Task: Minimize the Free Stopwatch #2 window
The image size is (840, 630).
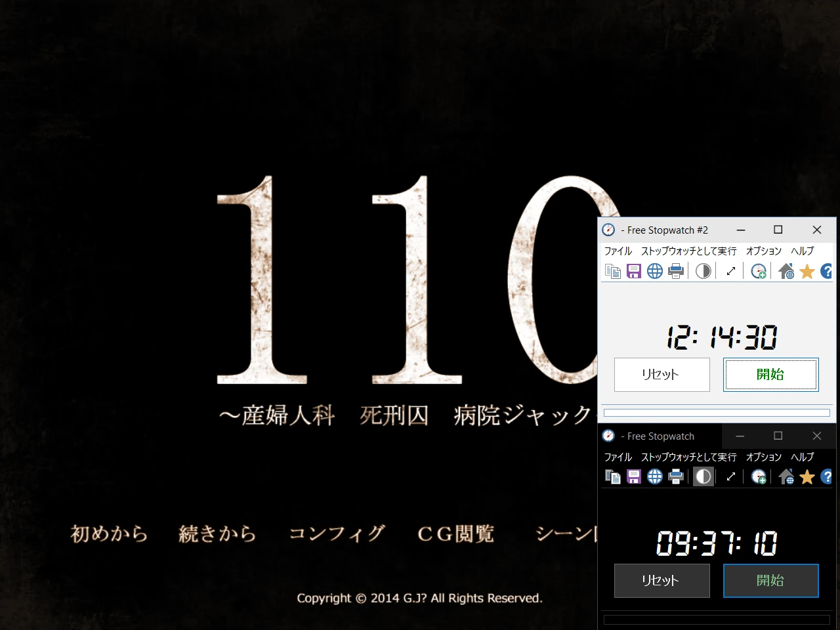Action: (x=741, y=230)
